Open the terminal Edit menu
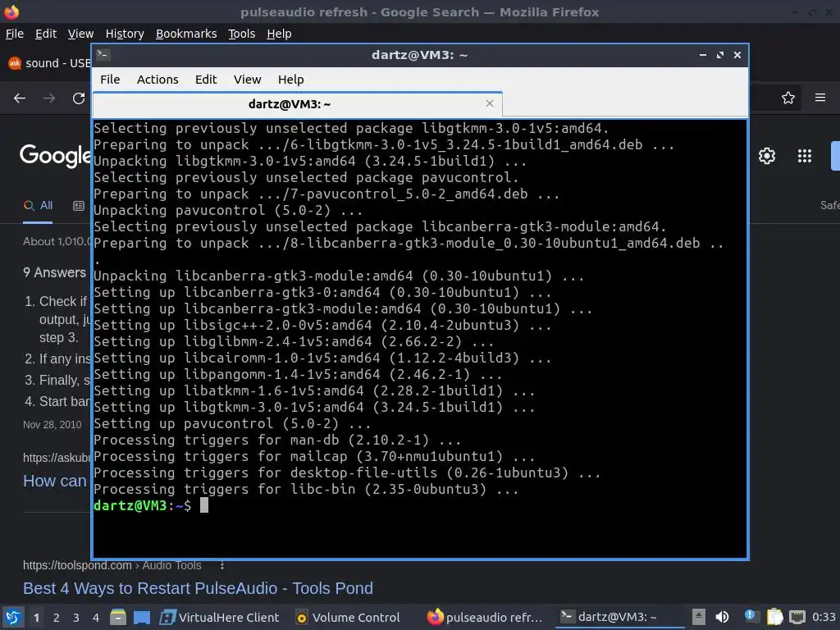Image resolution: width=840 pixels, height=630 pixels. point(206,80)
